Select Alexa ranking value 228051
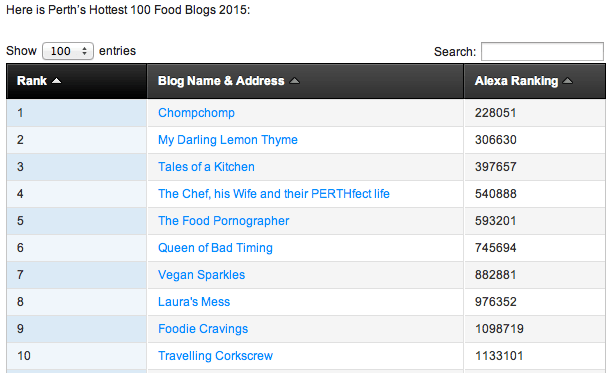The height and width of the screenshot is (373, 615). click(495, 113)
